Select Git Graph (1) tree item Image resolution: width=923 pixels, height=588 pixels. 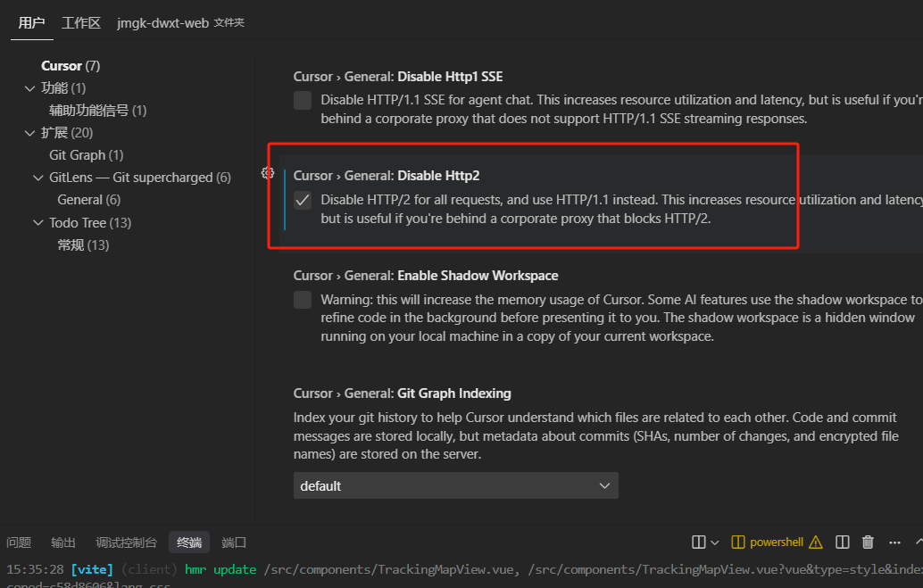86,155
